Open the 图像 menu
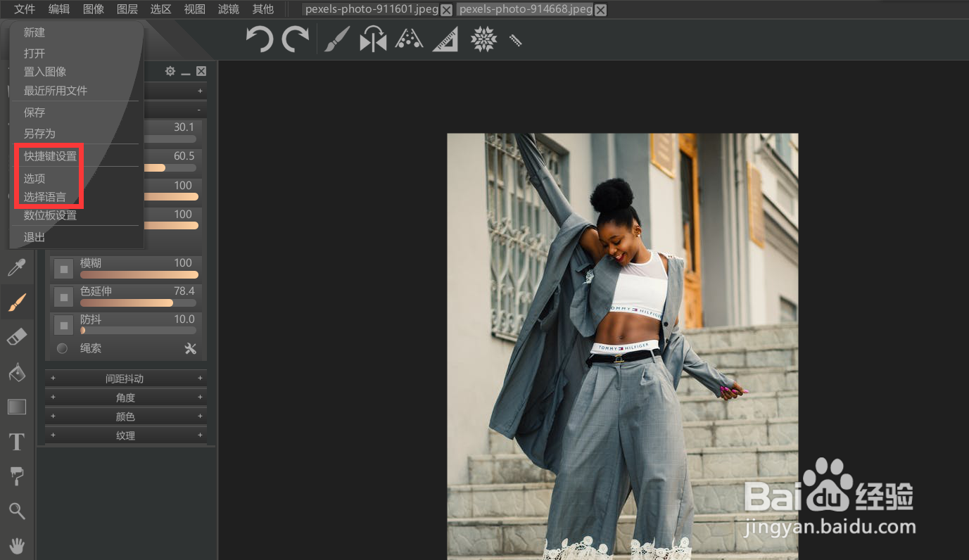 [94, 9]
